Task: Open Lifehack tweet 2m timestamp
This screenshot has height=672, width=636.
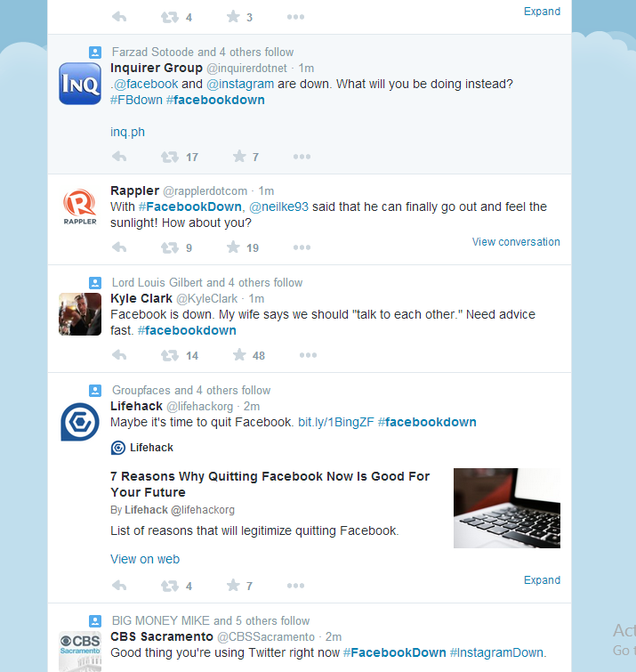Action: [252, 406]
